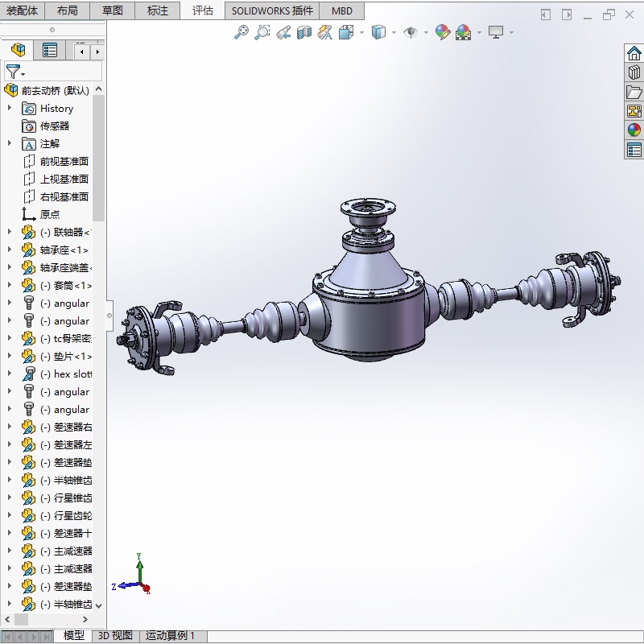Click the Display Style icon
The image size is (644, 644).
point(378,32)
